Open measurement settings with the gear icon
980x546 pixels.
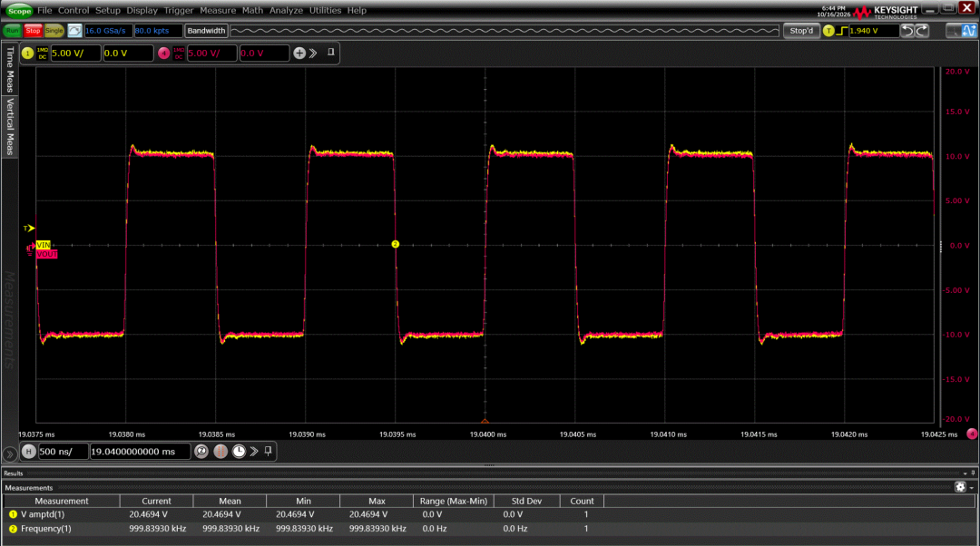[x=961, y=487]
